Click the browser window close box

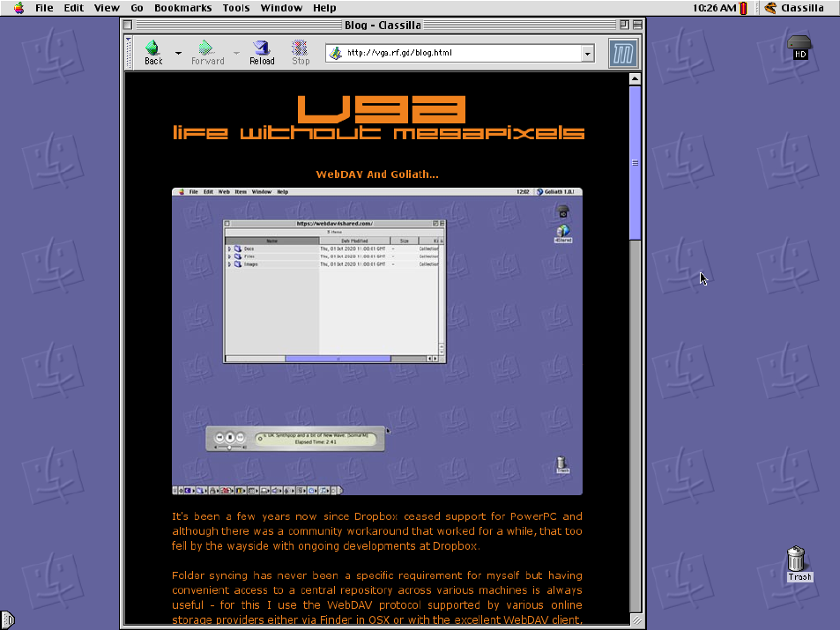tap(128, 25)
